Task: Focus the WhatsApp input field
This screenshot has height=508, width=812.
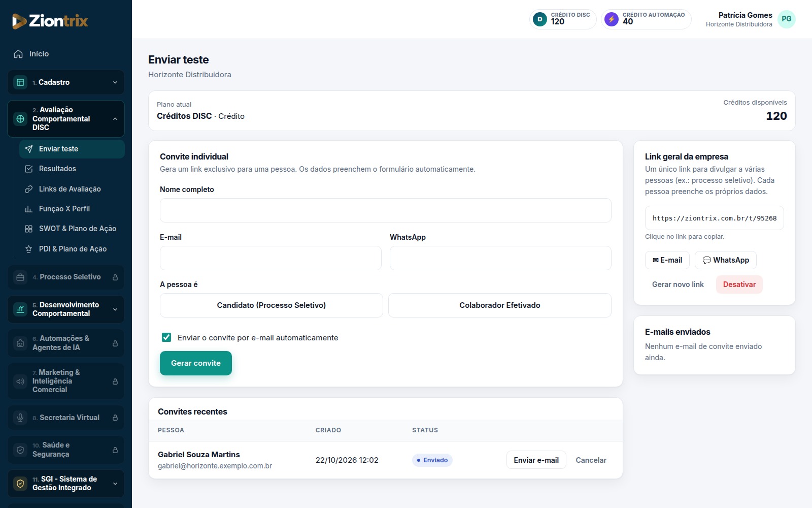Action: (x=500, y=258)
